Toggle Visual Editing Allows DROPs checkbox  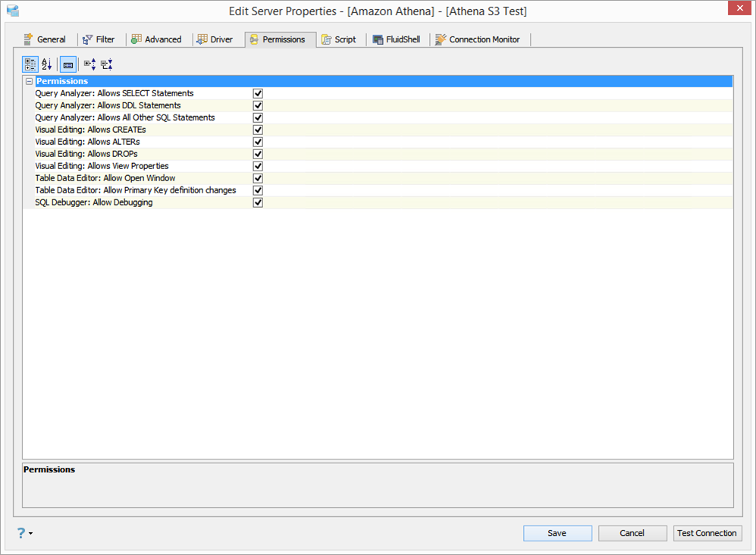click(258, 154)
